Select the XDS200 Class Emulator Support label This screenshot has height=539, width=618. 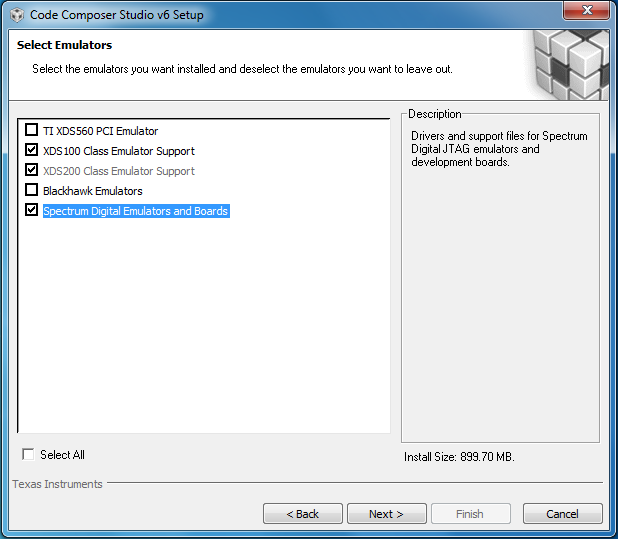click(118, 171)
